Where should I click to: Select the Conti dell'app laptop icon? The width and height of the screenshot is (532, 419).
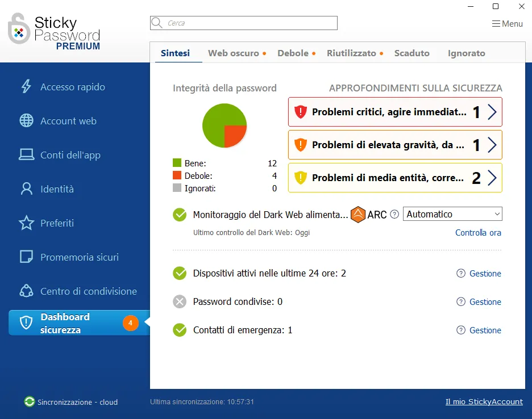26,155
